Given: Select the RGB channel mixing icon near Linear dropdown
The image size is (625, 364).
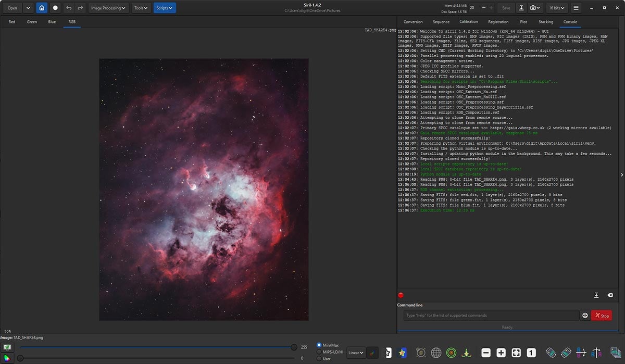Looking at the screenshot, I should (x=372, y=353).
